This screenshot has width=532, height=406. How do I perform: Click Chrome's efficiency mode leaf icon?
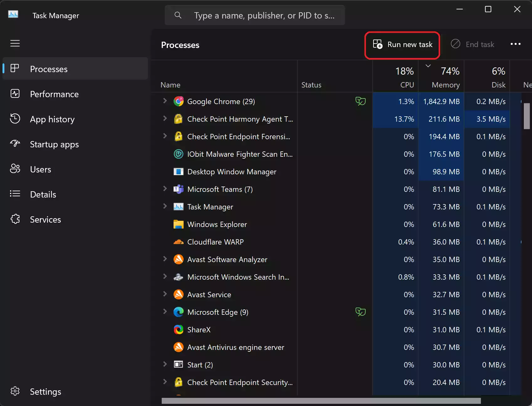361,101
